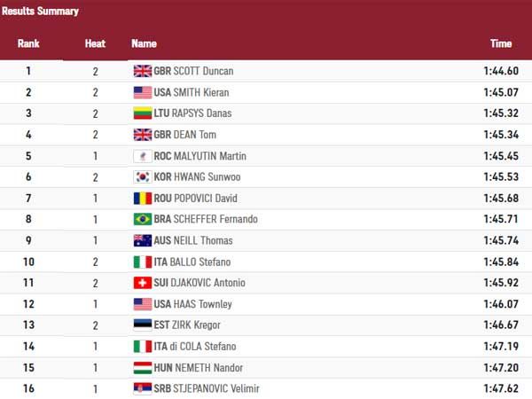Image resolution: width=532 pixels, height=399 pixels.
Task: Select HAAS Townley's time 1:46.07
Action: 500,304
